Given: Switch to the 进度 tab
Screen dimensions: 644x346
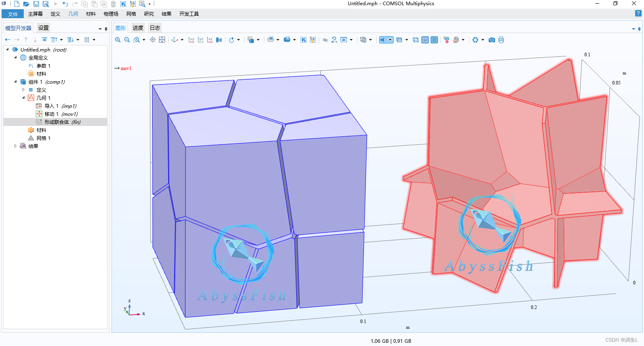Looking at the screenshot, I should (x=138, y=28).
